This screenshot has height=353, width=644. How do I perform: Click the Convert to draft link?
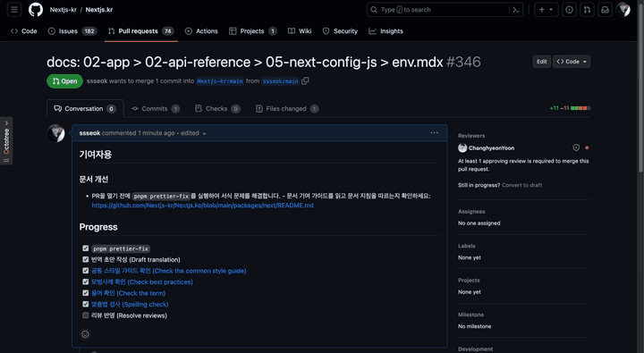tap(521, 185)
